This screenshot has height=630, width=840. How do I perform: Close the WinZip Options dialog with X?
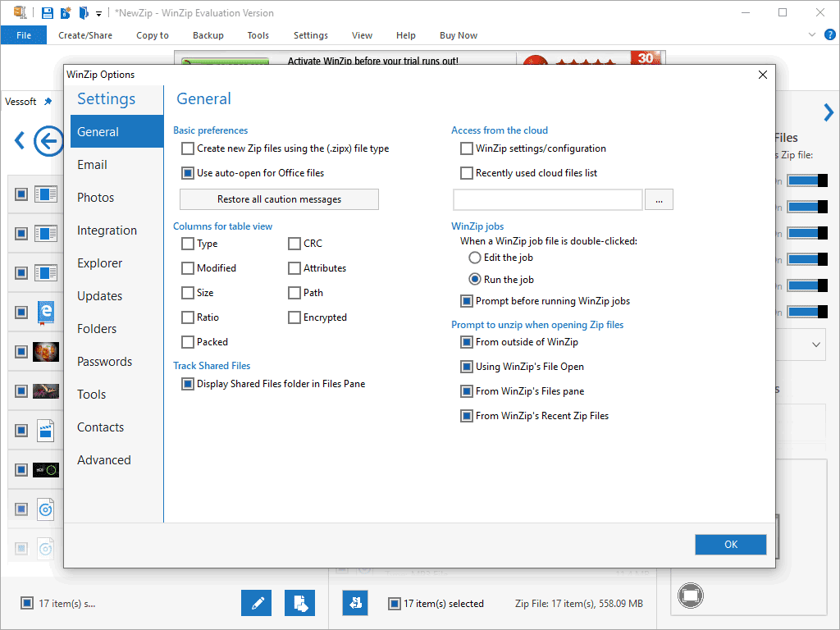tap(763, 75)
